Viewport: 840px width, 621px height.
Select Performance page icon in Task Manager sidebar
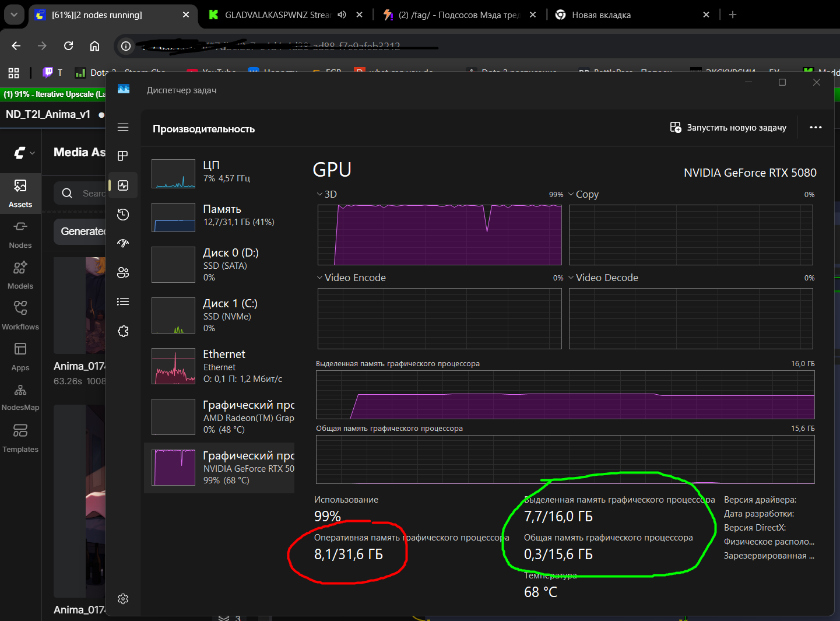[x=123, y=185]
